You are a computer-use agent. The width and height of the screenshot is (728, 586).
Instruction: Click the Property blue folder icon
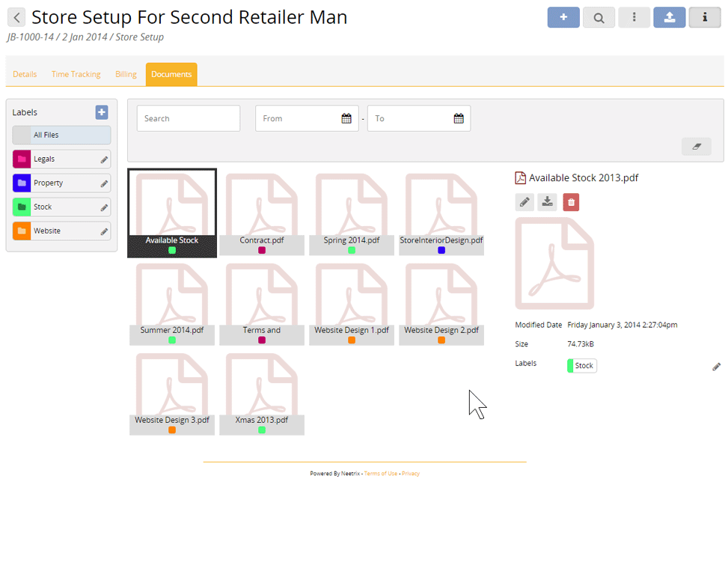point(22,183)
